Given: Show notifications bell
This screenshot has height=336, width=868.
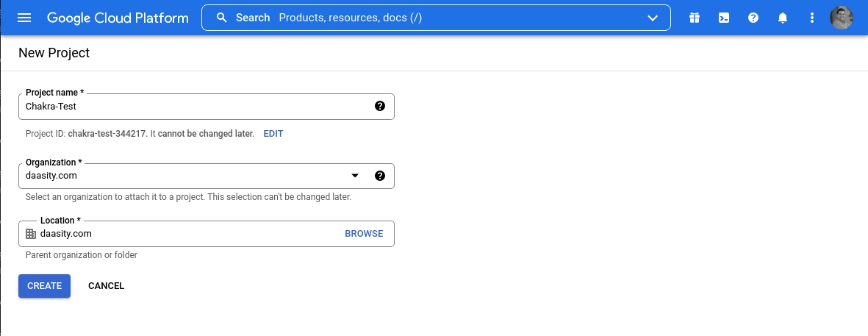Looking at the screenshot, I should coord(783,18).
